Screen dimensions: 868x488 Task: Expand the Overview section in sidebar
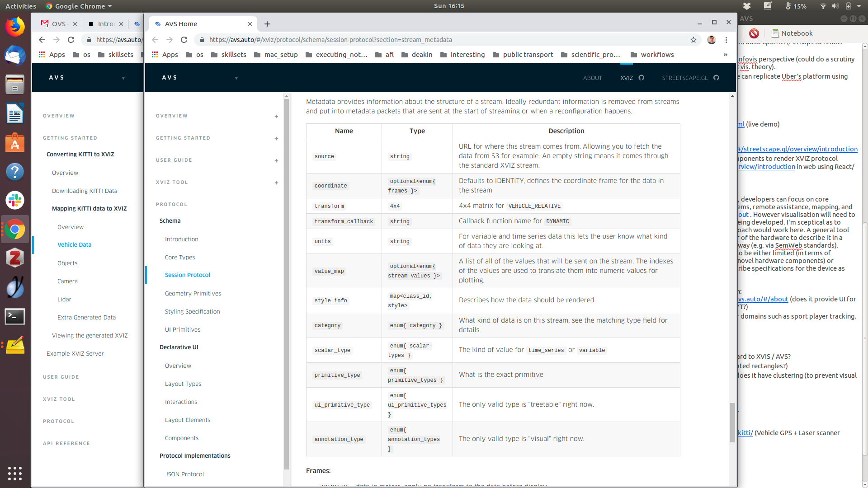(x=276, y=117)
